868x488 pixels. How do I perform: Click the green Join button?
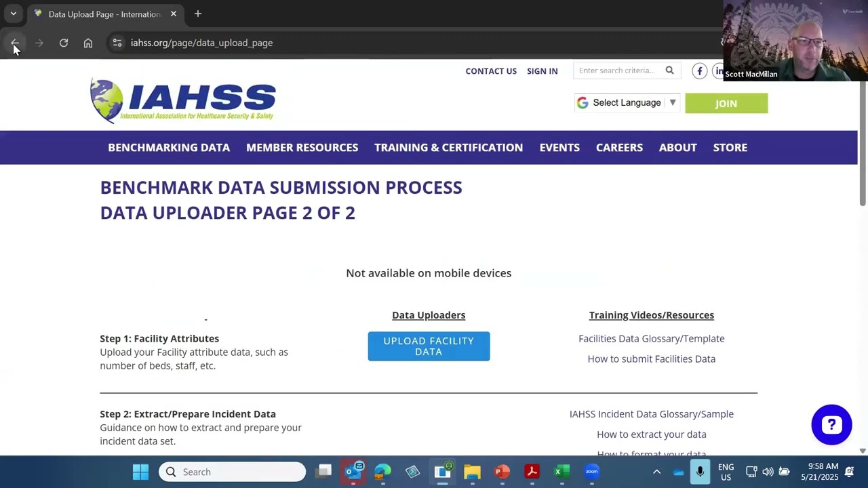[726, 103]
